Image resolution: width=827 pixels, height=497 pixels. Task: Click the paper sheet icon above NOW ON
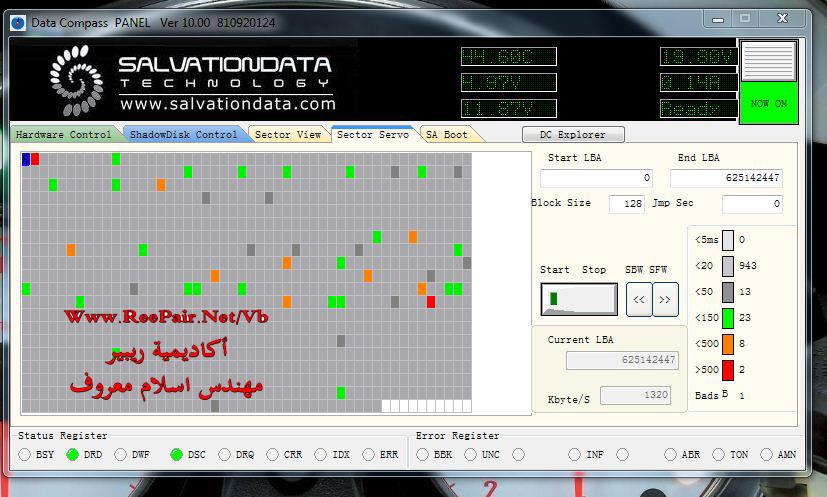pos(768,61)
